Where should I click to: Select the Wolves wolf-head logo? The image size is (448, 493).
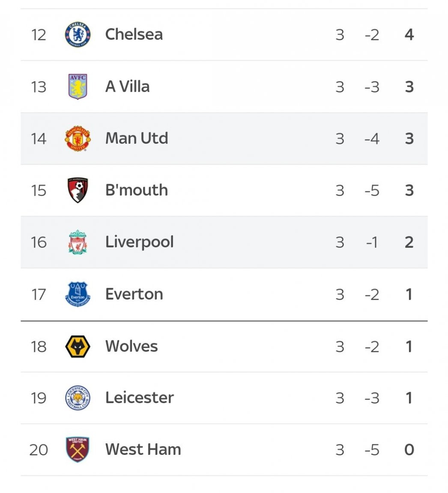pyautogui.click(x=78, y=346)
